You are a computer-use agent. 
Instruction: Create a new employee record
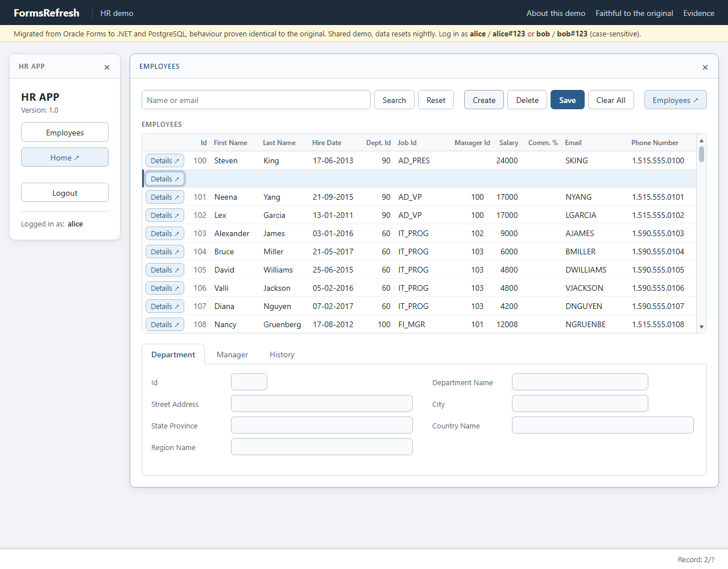pyautogui.click(x=484, y=100)
